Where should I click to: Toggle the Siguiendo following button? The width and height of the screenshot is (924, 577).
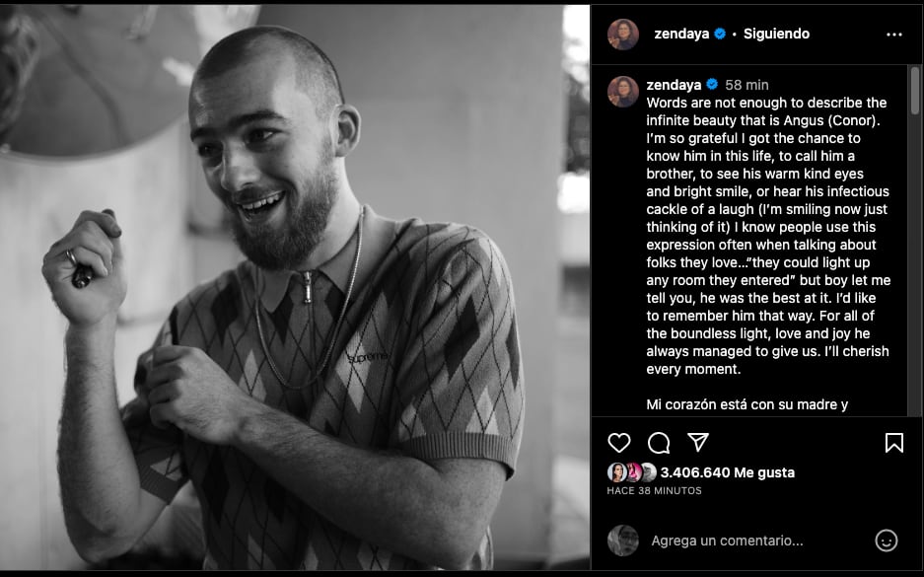(x=776, y=34)
